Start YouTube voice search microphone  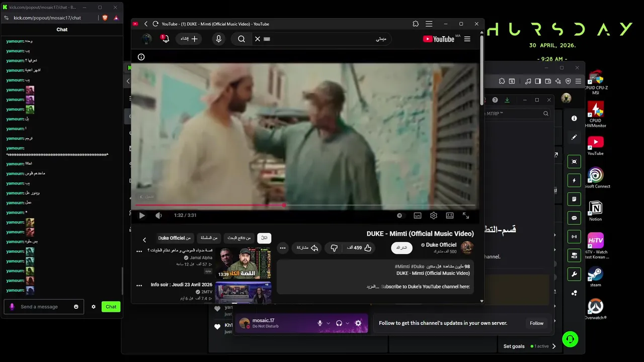pyautogui.click(x=218, y=39)
